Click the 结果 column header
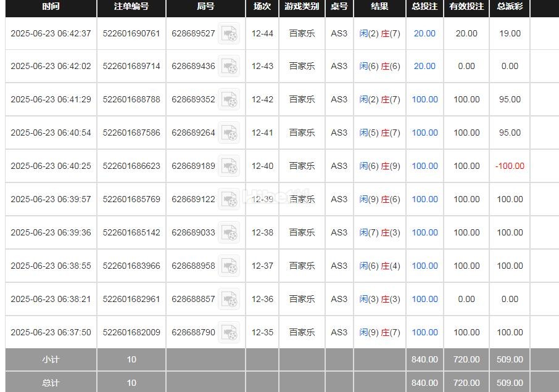 (379, 7)
